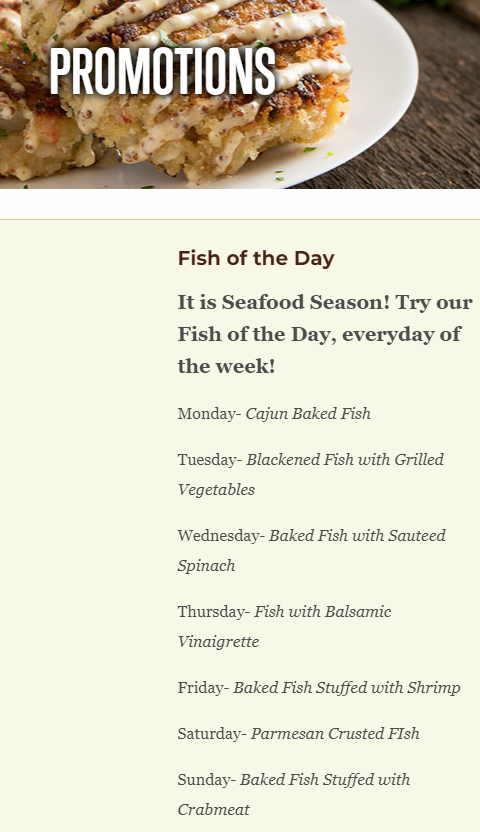480x832 pixels.
Task: Click Wednesday Baked Fish with Sauteed Spinach
Action: (x=311, y=550)
